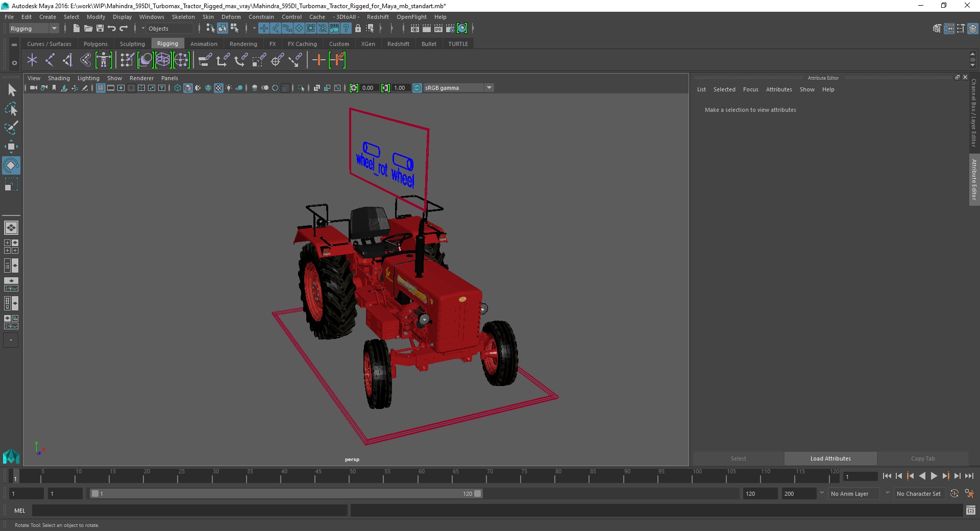Expand the panel layout arrow below quick layouts
Viewport: 980px width, 531px height.
click(11, 340)
